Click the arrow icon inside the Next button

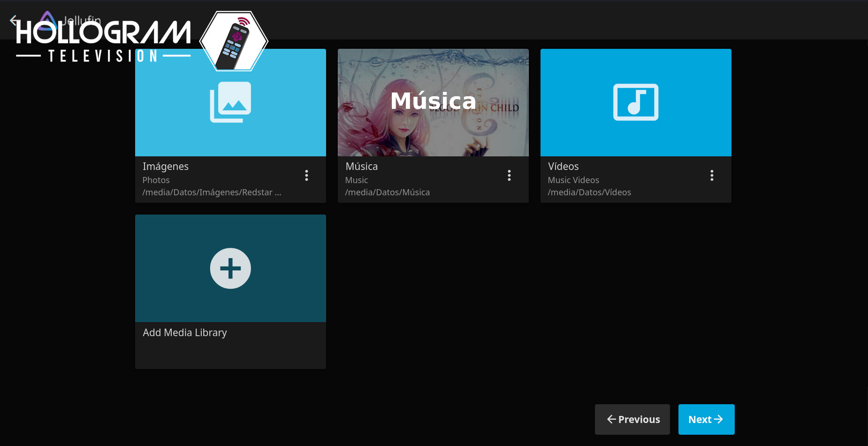[x=719, y=419]
